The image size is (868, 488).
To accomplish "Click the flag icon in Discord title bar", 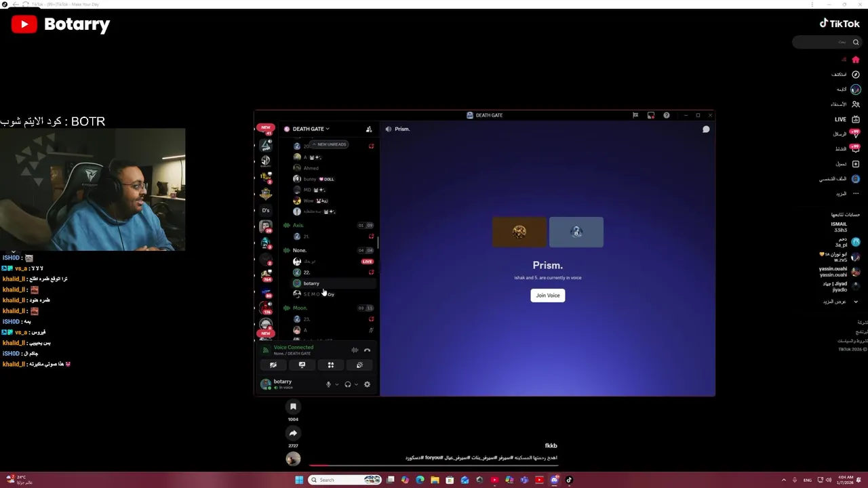I will [x=635, y=115].
